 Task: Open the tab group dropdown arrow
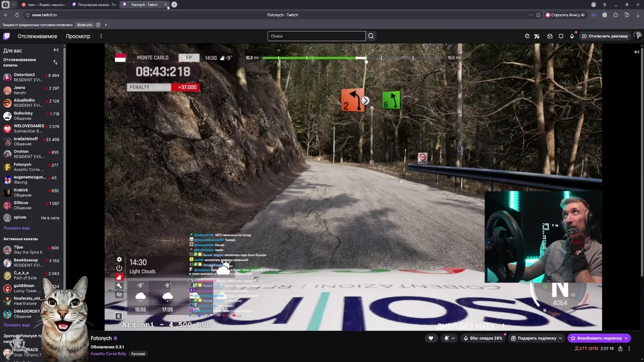pos(14,5)
